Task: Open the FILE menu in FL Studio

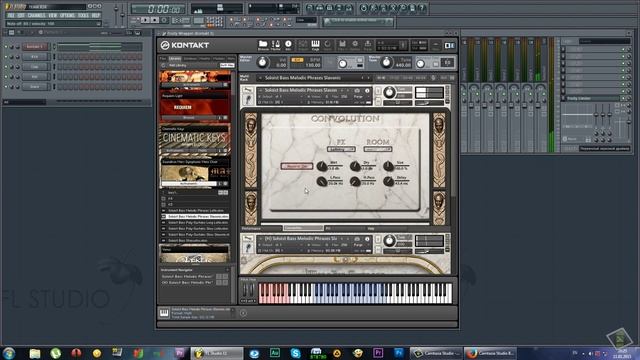Action: point(11,15)
